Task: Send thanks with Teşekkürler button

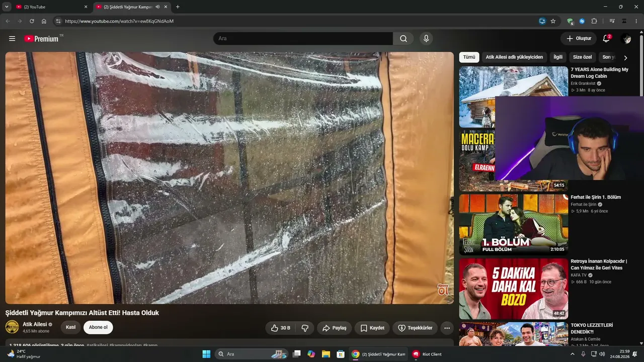Action: pos(415,328)
